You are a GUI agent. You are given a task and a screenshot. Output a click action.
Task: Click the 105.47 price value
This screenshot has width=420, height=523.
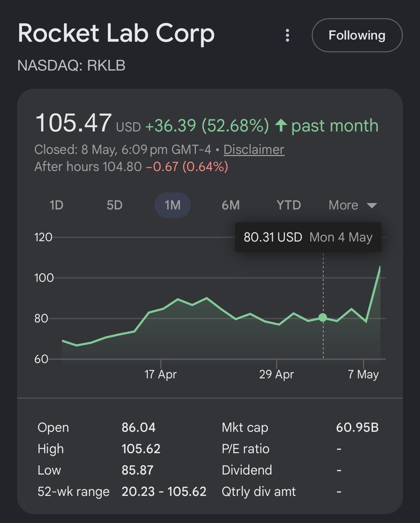(73, 123)
